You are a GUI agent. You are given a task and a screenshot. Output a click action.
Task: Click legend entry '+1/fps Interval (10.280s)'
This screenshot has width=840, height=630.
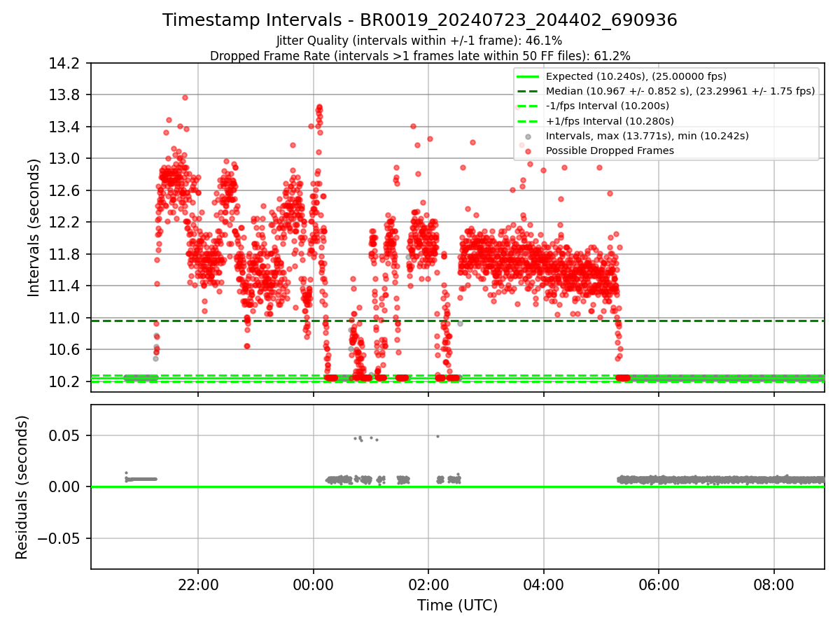coord(608,120)
